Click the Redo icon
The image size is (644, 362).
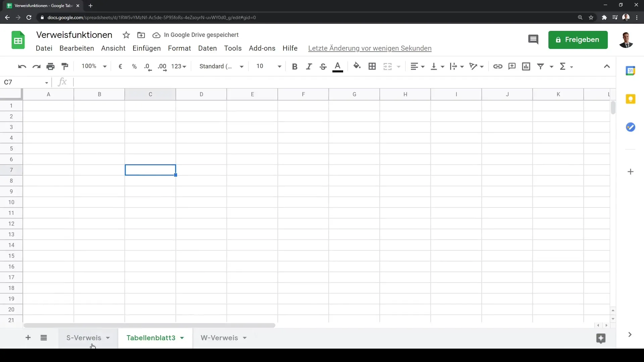pos(36,66)
